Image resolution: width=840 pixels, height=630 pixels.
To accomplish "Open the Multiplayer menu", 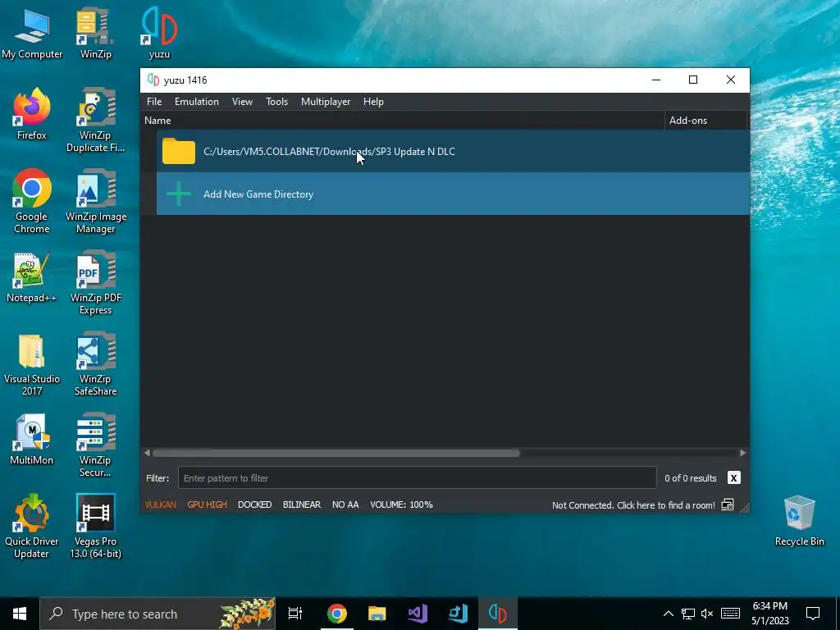I will (x=326, y=102).
